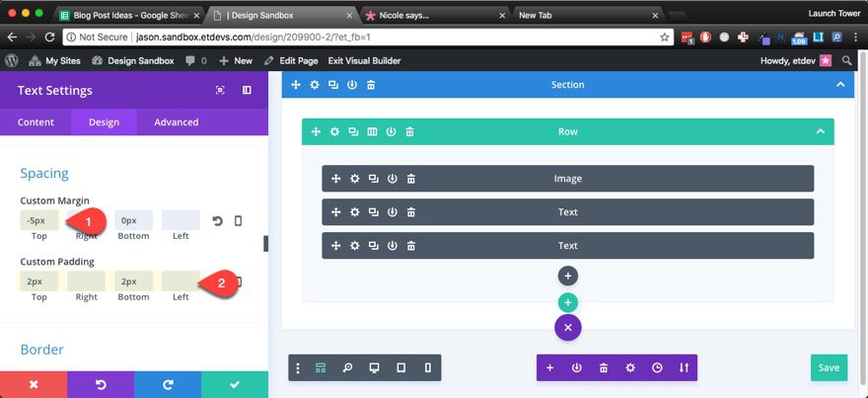Open Section settings gear icon
Image resolution: width=868 pixels, height=398 pixels.
pyautogui.click(x=315, y=85)
